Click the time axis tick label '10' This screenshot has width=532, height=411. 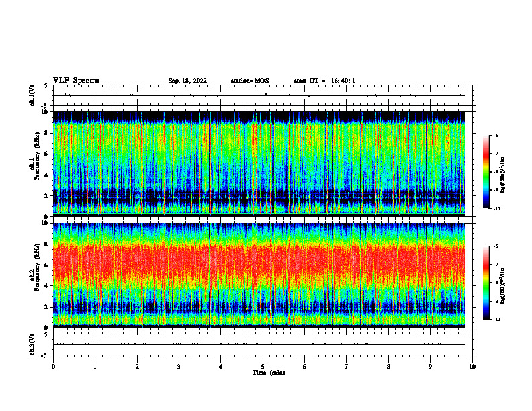point(472,367)
